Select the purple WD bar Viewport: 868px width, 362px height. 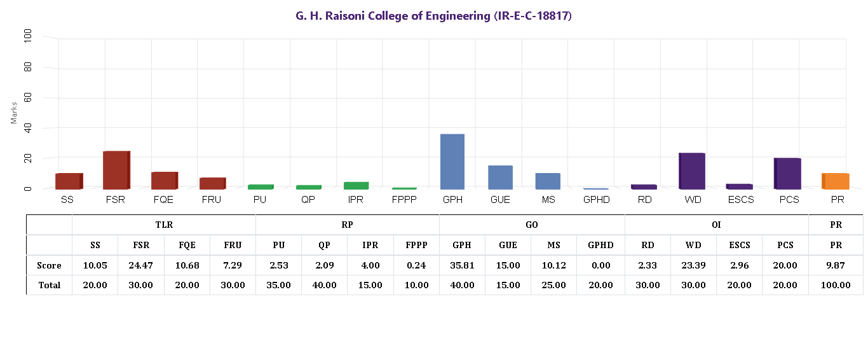pyautogui.click(x=692, y=171)
